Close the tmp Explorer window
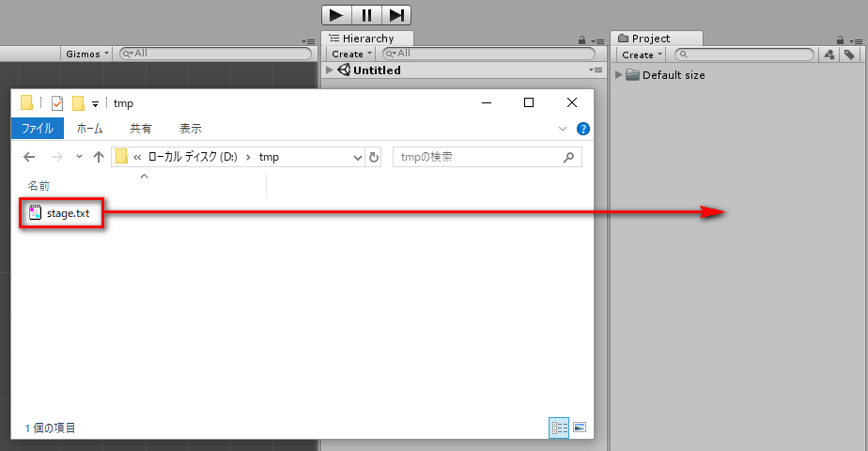 pyautogui.click(x=572, y=103)
